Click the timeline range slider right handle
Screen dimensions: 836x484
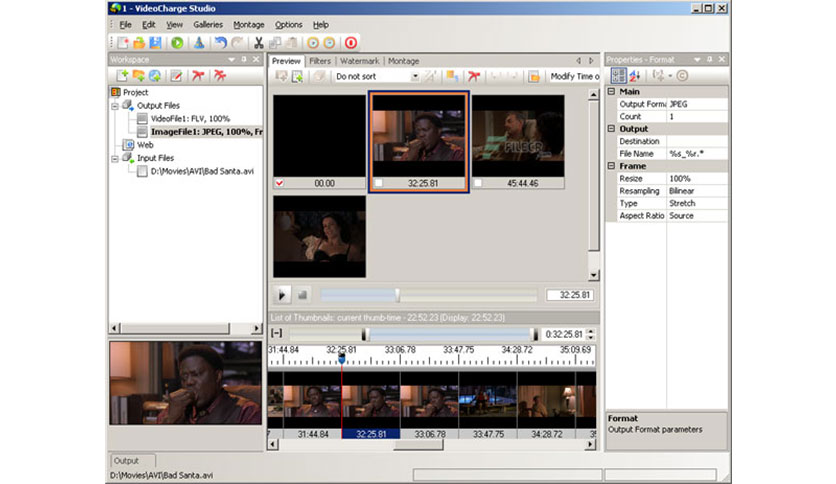(534, 334)
